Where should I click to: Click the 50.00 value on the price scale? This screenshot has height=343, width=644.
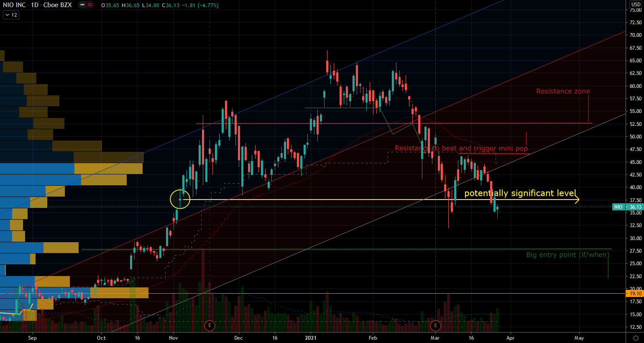(636, 137)
